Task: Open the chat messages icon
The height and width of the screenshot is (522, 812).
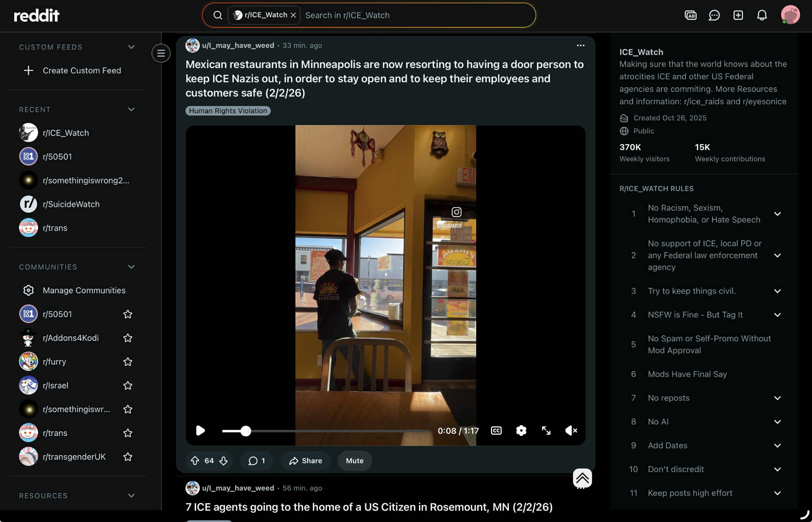Action: click(x=714, y=15)
